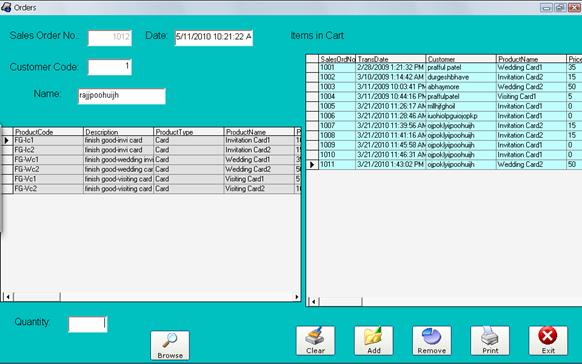Click the ProductCode column header

click(48, 132)
